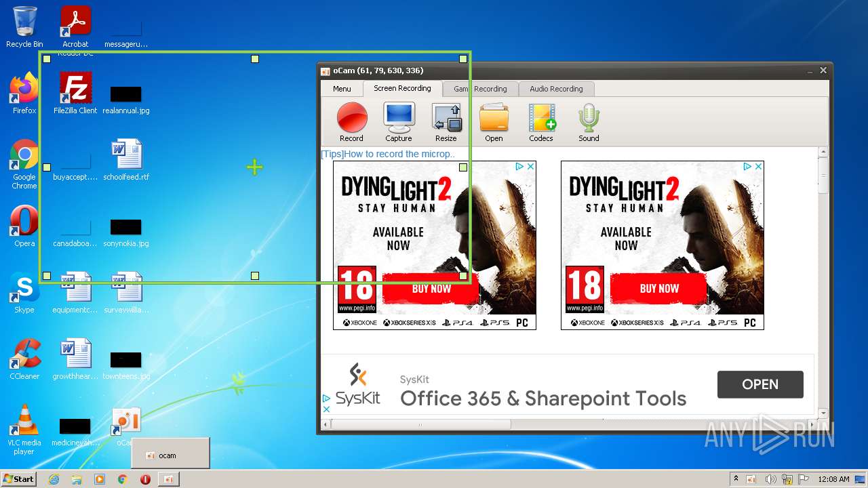Viewport: 868px width, 488px height.
Task: Select the growthhear document icon
Action: pos(75,359)
